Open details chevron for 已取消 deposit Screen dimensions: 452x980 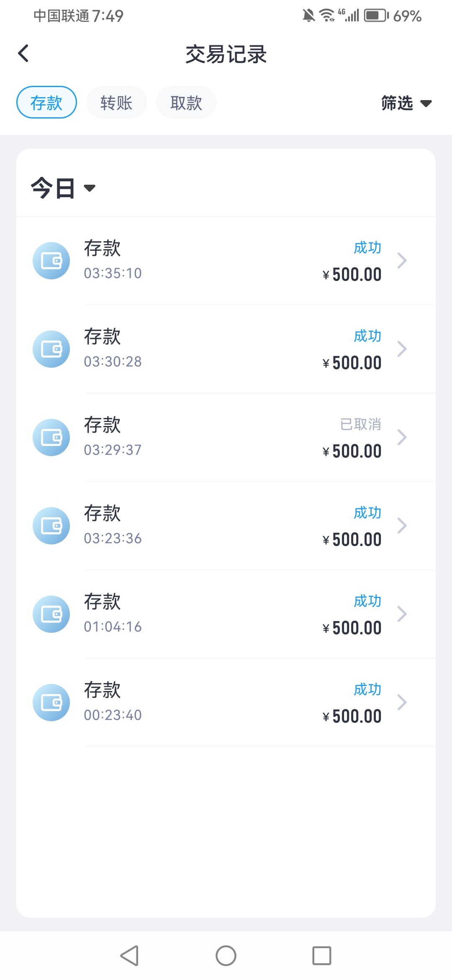[x=402, y=438]
